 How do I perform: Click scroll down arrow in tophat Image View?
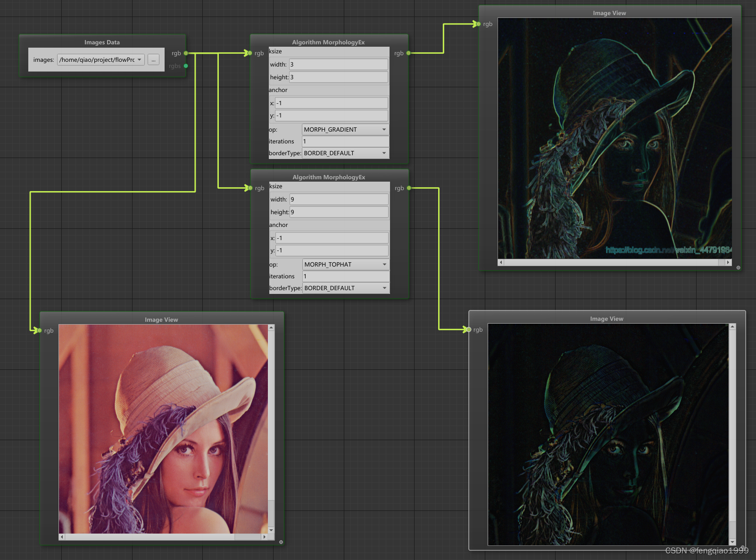coord(732,543)
